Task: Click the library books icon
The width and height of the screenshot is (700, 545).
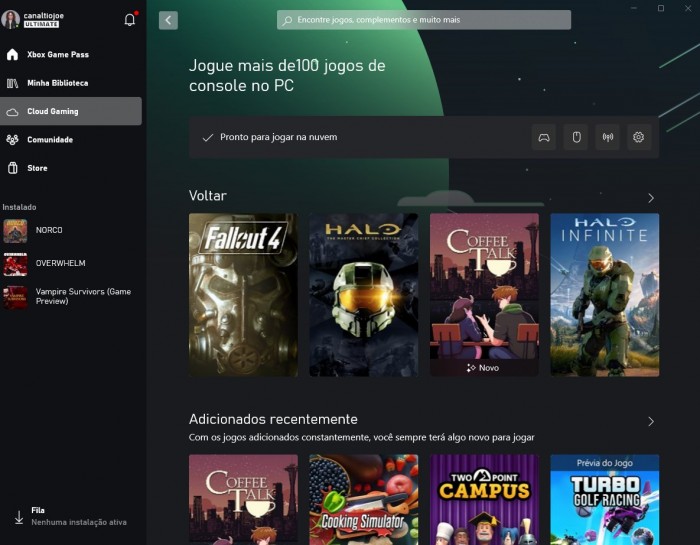Action: [x=12, y=83]
